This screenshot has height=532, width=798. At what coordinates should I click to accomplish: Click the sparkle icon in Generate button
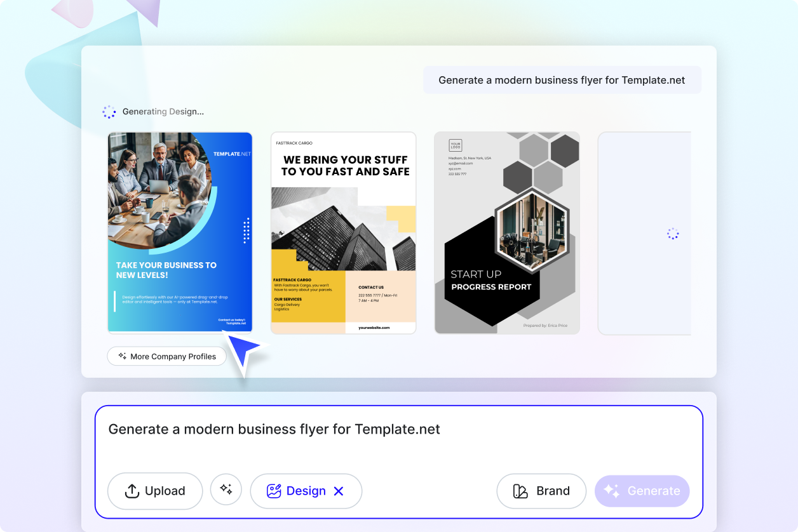[x=611, y=491]
